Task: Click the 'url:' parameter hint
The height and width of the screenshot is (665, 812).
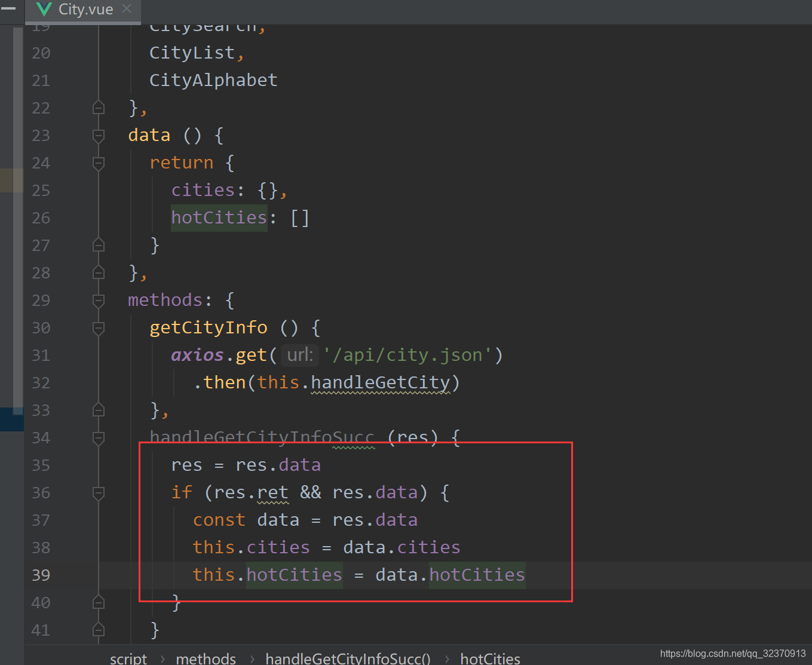Action: point(300,355)
